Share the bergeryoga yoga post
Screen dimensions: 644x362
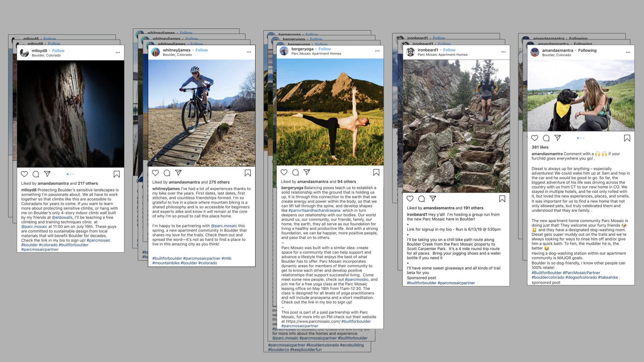[307, 172]
